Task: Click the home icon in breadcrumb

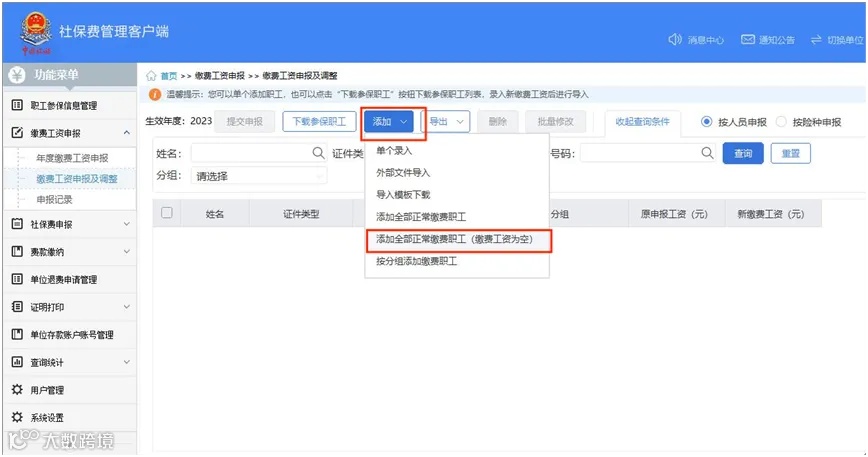Action: click(x=151, y=76)
